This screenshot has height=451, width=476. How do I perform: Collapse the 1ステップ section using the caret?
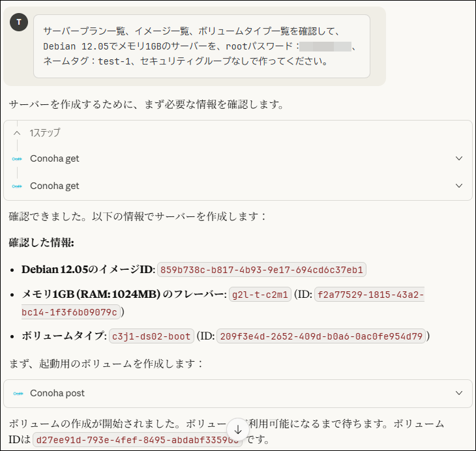tap(17, 132)
